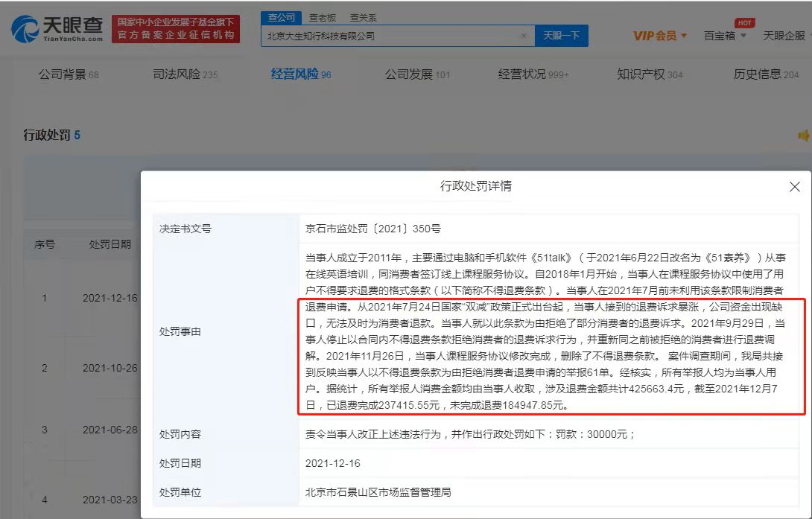Click the 处罚事由 label

(180, 331)
